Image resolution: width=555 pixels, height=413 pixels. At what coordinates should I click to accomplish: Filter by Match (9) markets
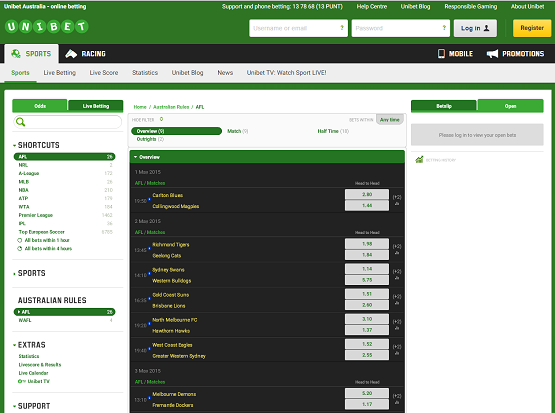tap(238, 131)
